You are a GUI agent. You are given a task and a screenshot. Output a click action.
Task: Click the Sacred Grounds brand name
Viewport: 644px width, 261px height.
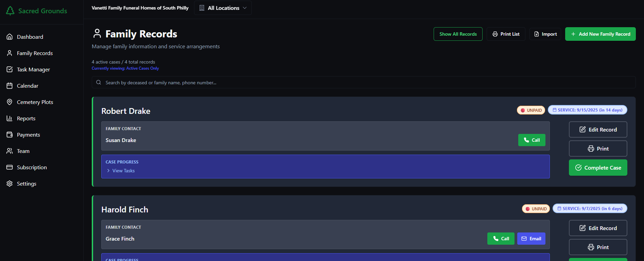[x=43, y=11]
